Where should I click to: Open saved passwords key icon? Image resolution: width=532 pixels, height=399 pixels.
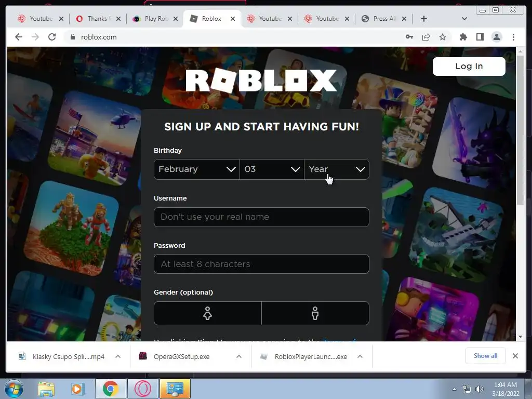point(409,37)
